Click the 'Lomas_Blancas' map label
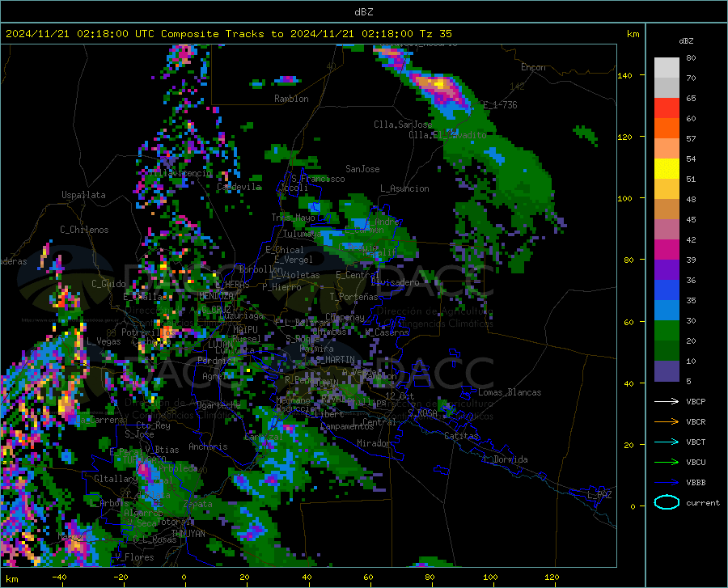Screen dimensions: 728x588 (x=510, y=392)
